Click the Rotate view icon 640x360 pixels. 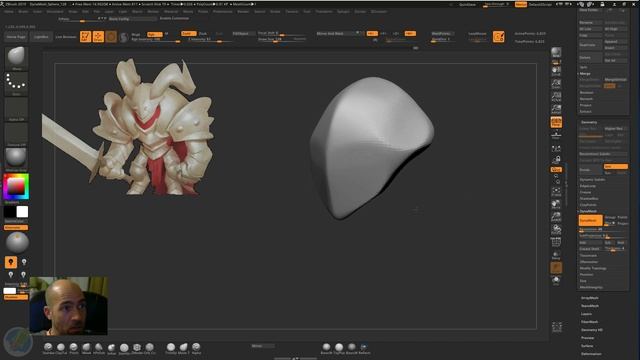[x=556, y=229]
